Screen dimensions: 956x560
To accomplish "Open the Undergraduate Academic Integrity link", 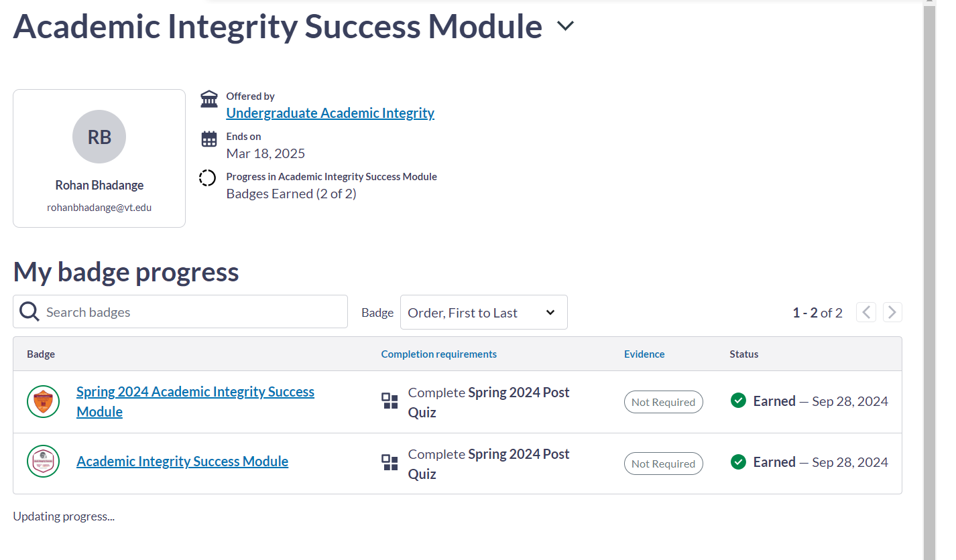I will tap(330, 113).
